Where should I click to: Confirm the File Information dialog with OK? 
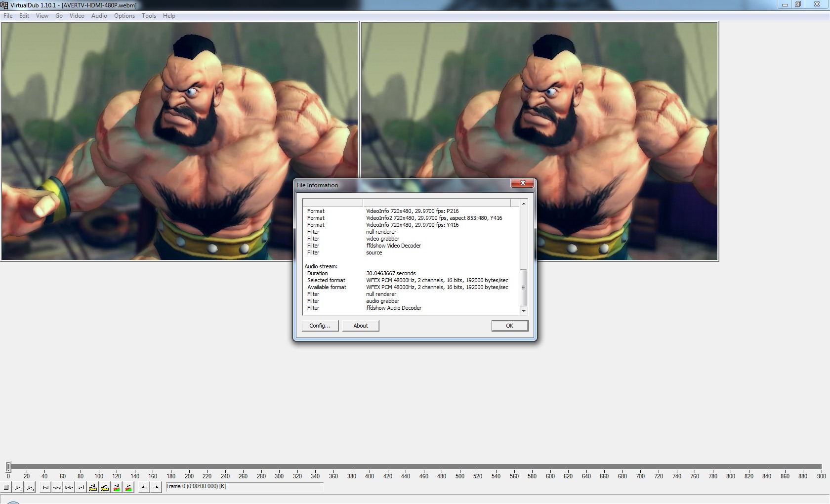coord(509,326)
